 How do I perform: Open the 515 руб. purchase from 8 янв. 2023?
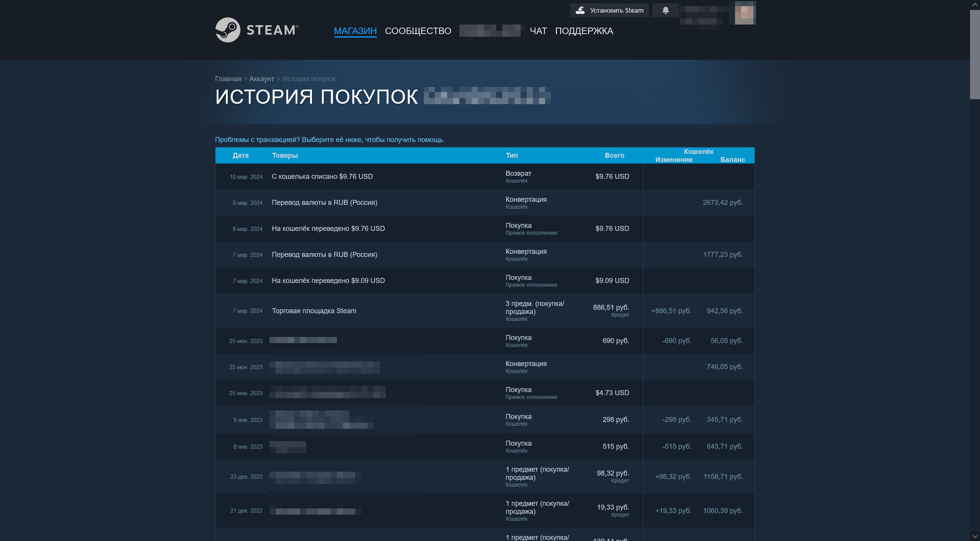point(485,446)
